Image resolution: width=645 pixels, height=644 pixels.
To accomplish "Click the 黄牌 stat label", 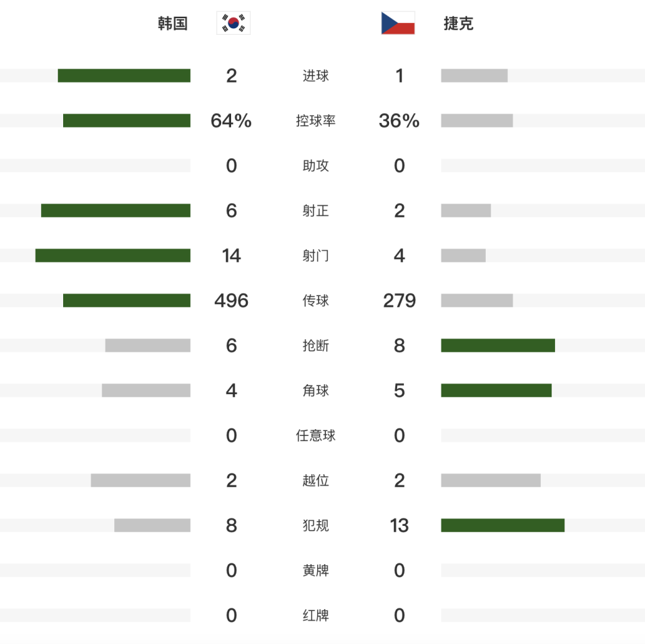I will click(316, 570).
